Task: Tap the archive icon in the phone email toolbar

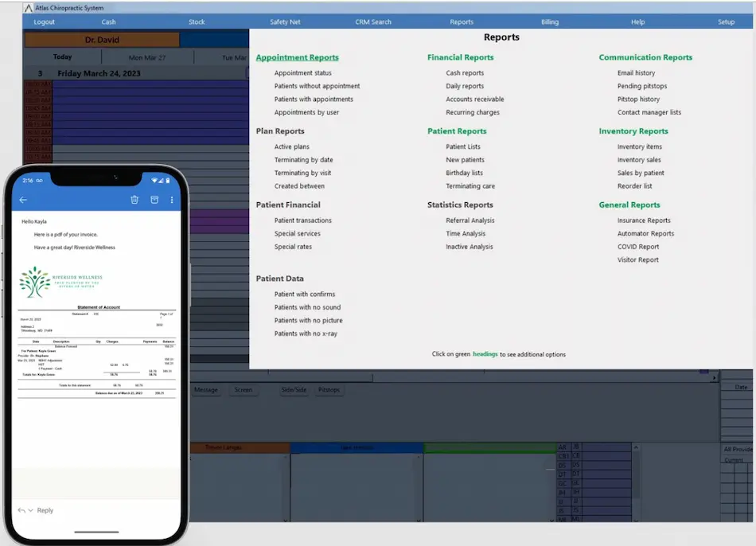Action: click(x=155, y=200)
